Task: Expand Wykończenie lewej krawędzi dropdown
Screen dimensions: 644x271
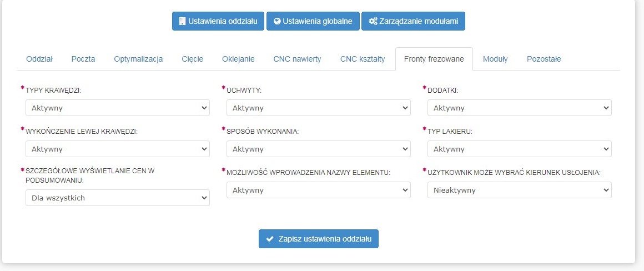Action: click(118, 149)
